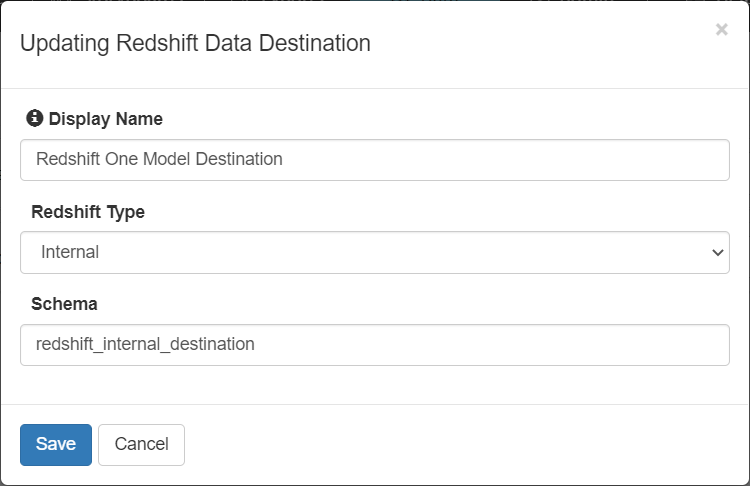Click the Redshift Type label
The image size is (750, 486).
point(88,212)
